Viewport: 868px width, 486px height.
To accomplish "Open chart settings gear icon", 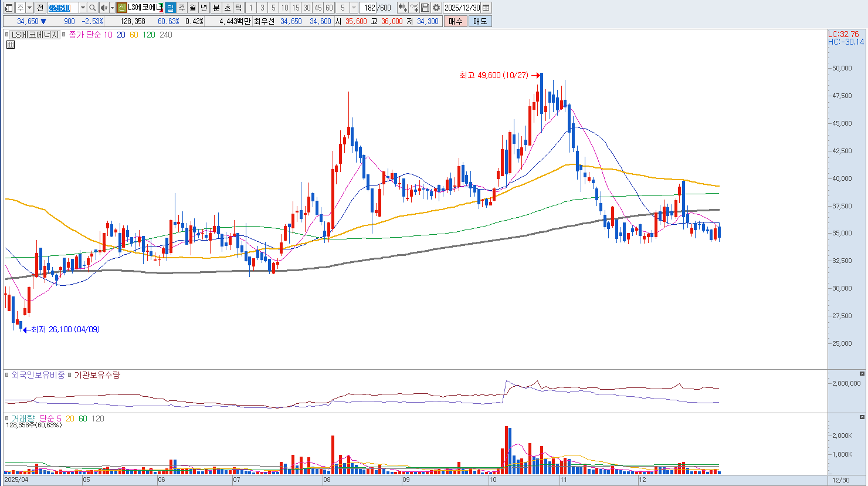I will 436,8.
